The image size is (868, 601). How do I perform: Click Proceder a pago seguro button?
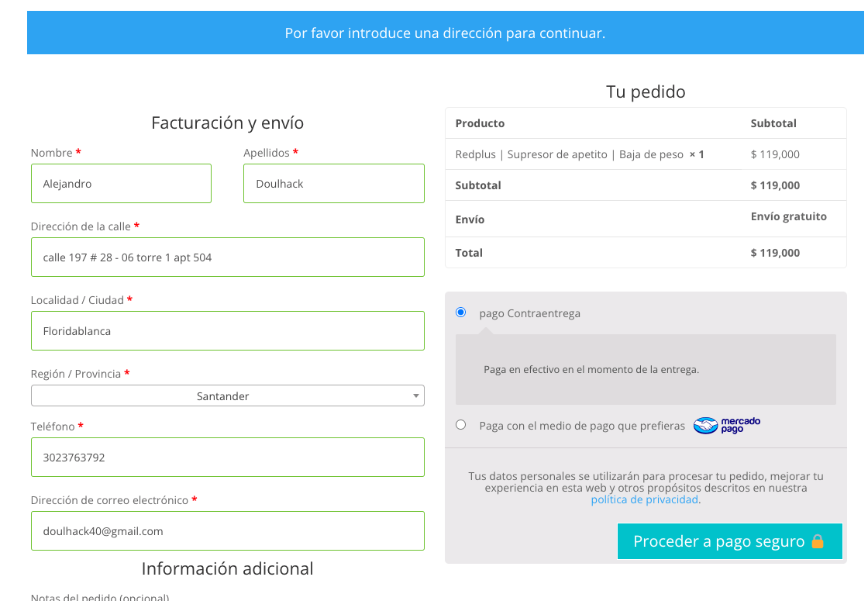point(729,541)
